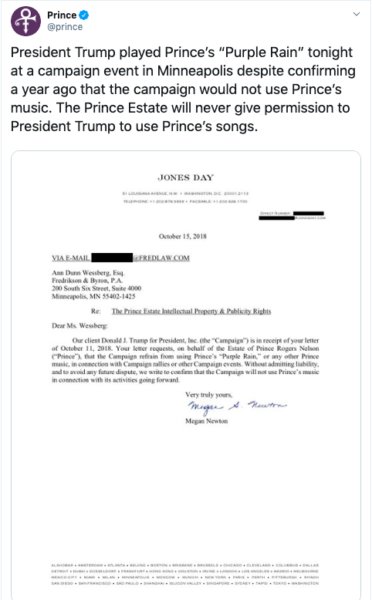Screen dimensions: 372x600
Task: Select the Ann Dunn Wessberg address block
Action: 96,284
